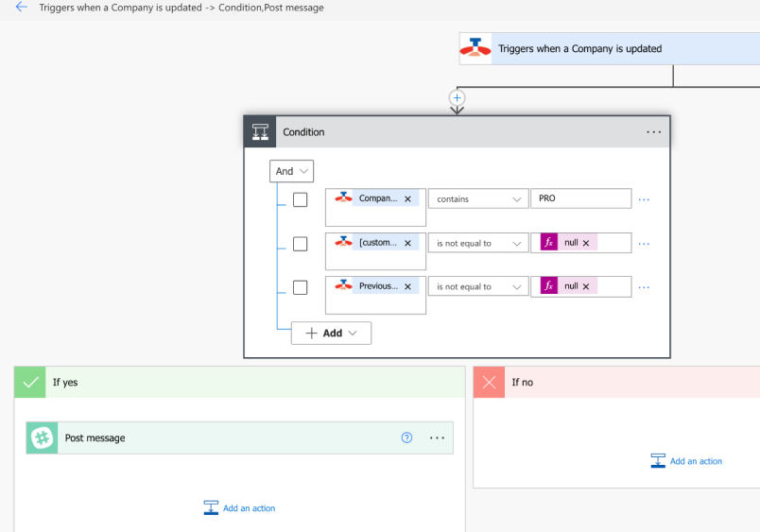The image size is (760, 532).
Task: Open the Post message ellipsis menu
Action: point(437,438)
